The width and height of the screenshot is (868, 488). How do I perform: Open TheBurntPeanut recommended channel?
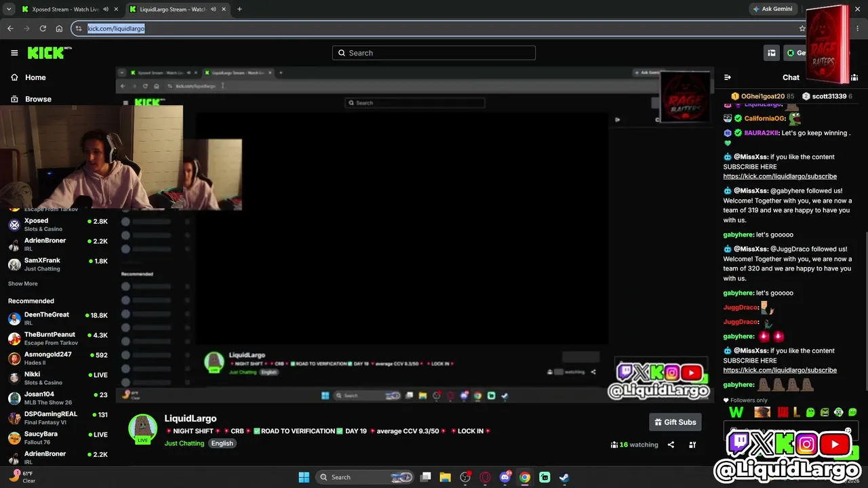58,338
